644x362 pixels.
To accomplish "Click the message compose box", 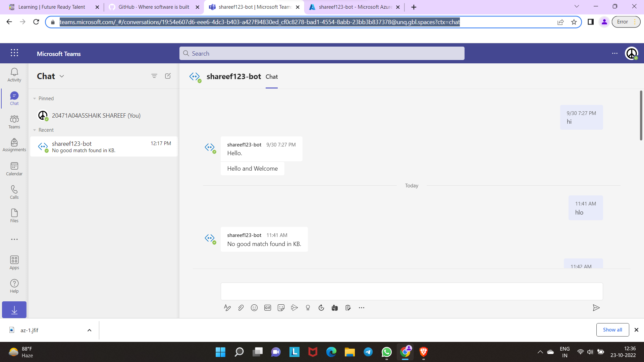I will (411, 291).
